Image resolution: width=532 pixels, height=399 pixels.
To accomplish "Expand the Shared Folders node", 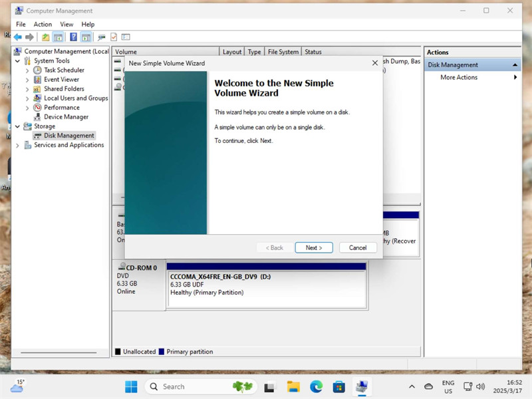I will pyautogui.click(x=27, y=89).
